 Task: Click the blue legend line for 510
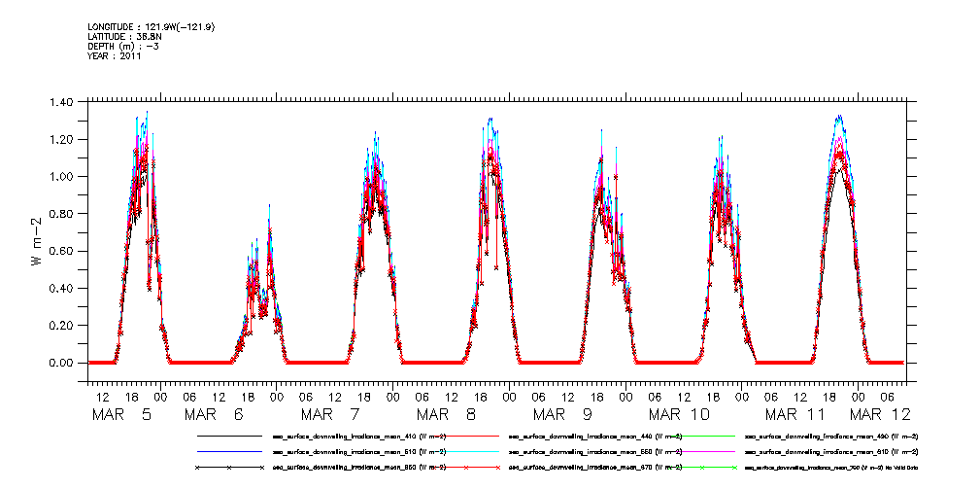click(229, 451)
